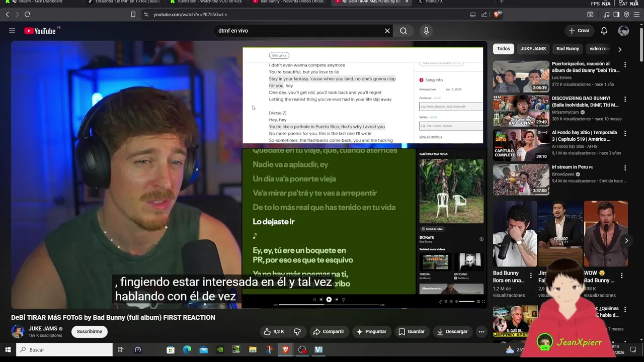Reload the page in the browser

(x=28, y=15)
